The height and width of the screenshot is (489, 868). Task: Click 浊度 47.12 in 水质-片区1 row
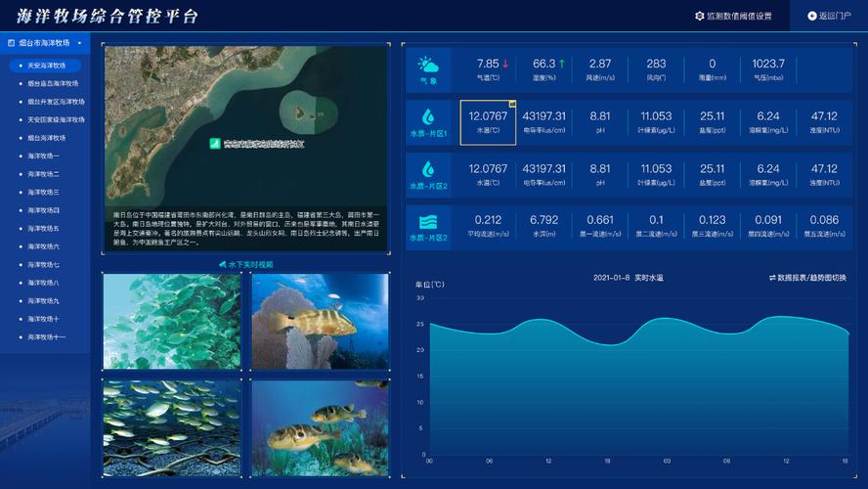(x=824, y=122)
